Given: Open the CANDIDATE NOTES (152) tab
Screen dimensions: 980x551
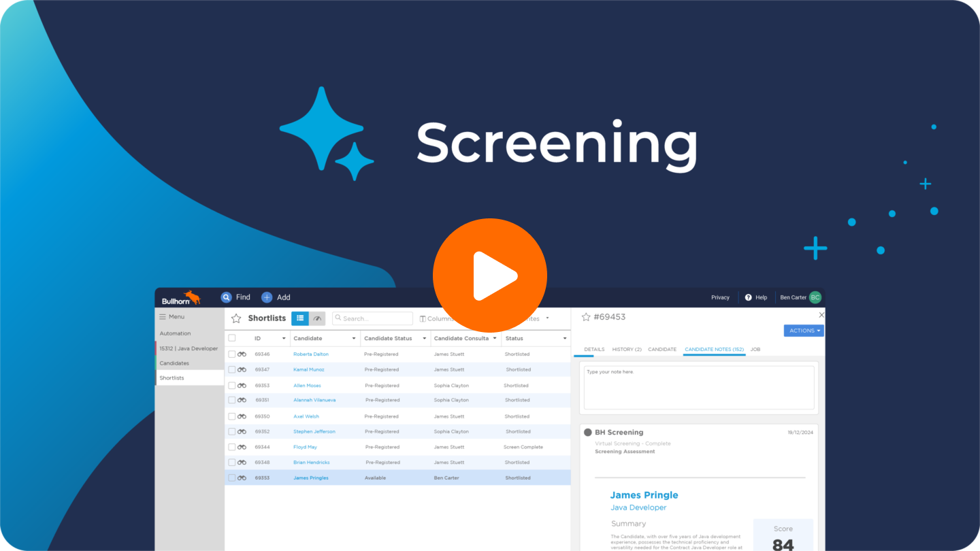Looking at the screenshot, I should point(714,350).
